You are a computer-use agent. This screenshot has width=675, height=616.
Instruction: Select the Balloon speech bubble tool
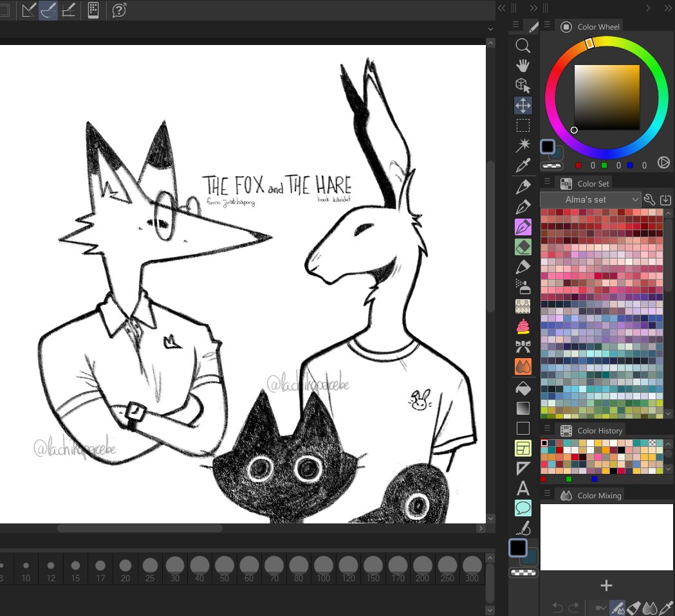pos(522,508)
